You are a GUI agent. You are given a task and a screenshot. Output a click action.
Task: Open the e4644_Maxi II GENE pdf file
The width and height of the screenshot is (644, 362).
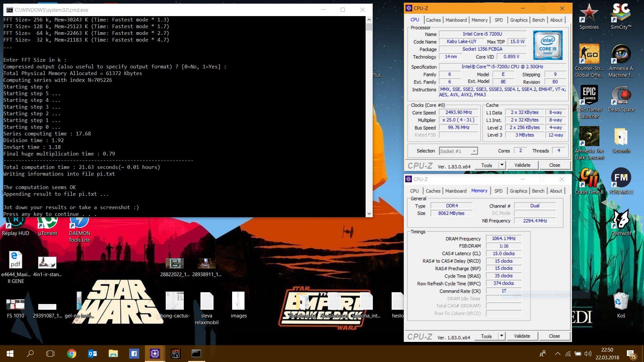pos(15,267)
